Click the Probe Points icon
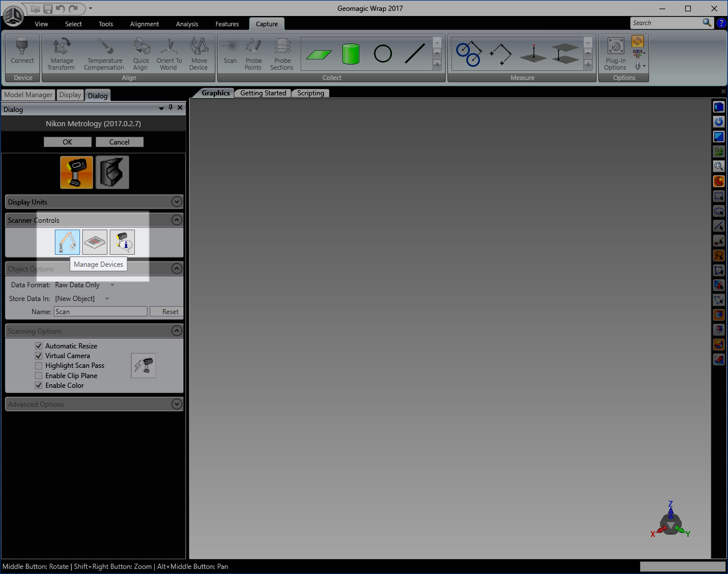 pos(253,53)
